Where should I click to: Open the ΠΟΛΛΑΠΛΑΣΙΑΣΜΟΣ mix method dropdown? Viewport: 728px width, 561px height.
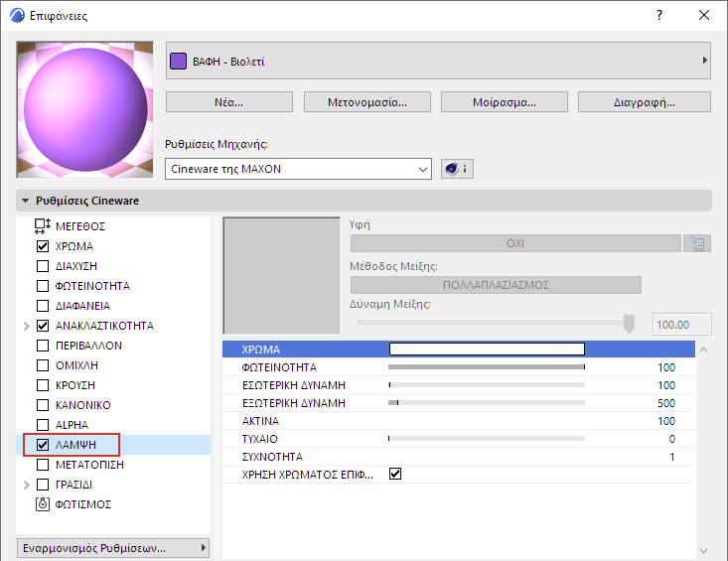(x=496, y=285)
